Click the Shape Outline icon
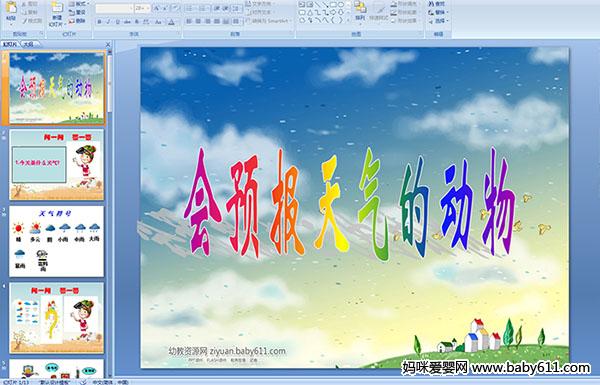This screenshot has width=600, height=385. 394,13
